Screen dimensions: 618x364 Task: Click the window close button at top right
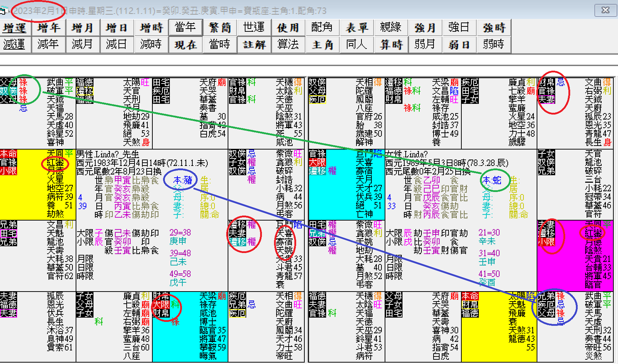pyautogui.click(x=606, y=10)
